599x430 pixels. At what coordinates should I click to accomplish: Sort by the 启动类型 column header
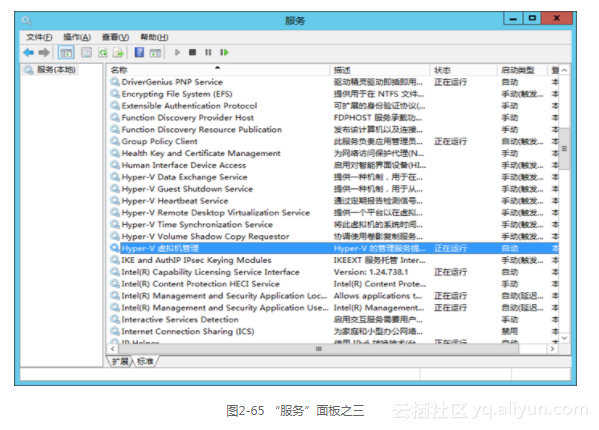click(x=523, y=70)
